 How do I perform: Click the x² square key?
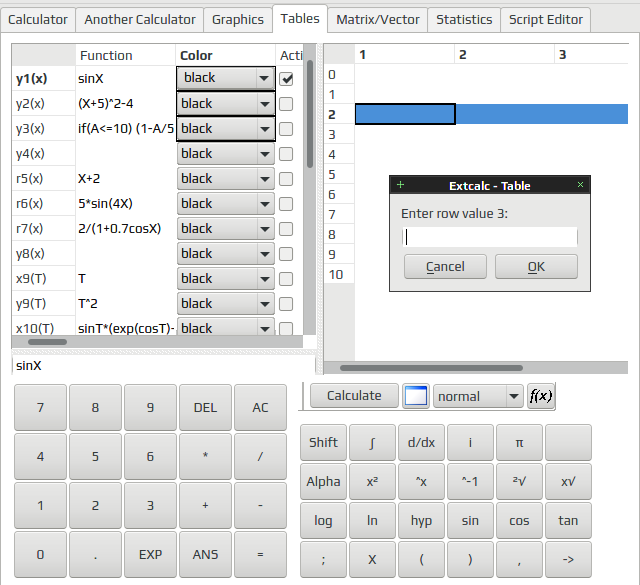coord(372,482)
